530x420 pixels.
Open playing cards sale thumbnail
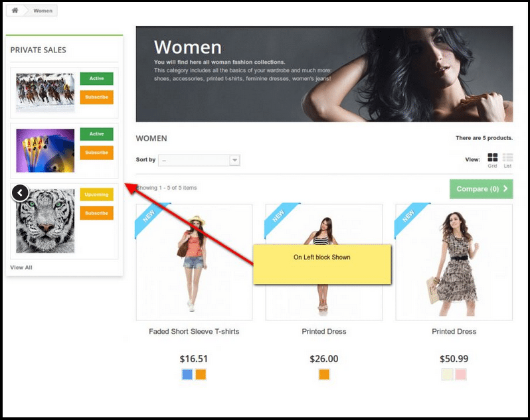pyautogui.click(x=45, y=151)
